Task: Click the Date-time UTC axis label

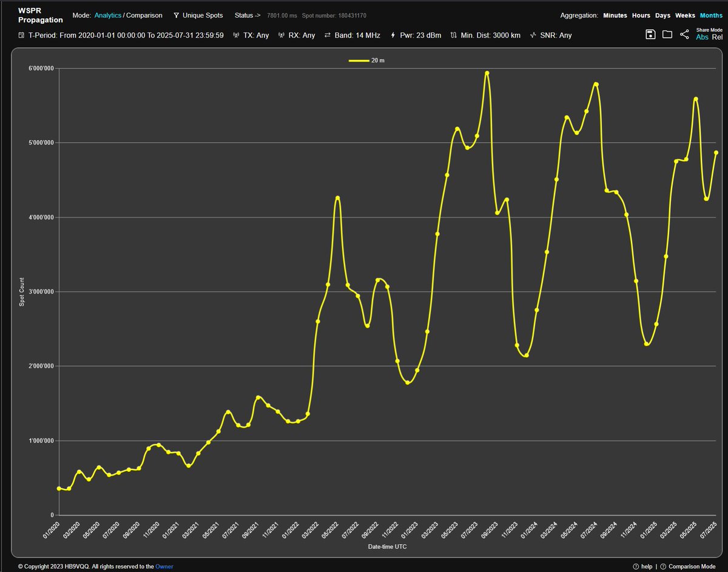Action: (x=388, y=547)
